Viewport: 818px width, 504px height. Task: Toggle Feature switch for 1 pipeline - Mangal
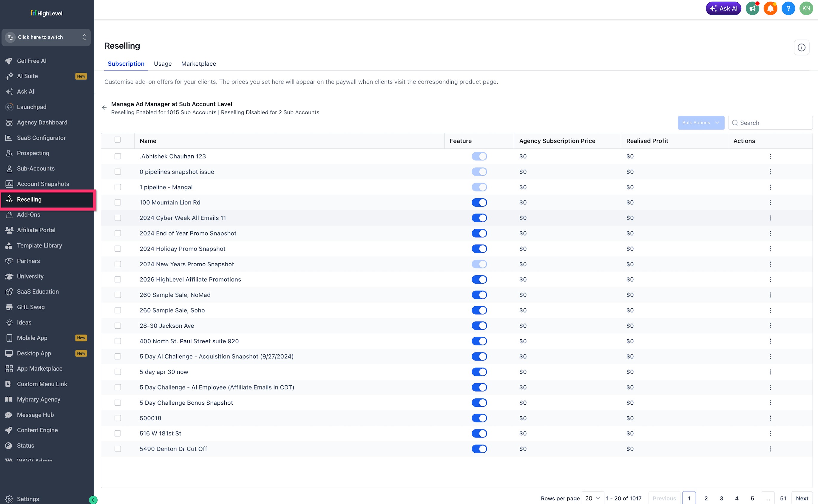click(479, 187)
